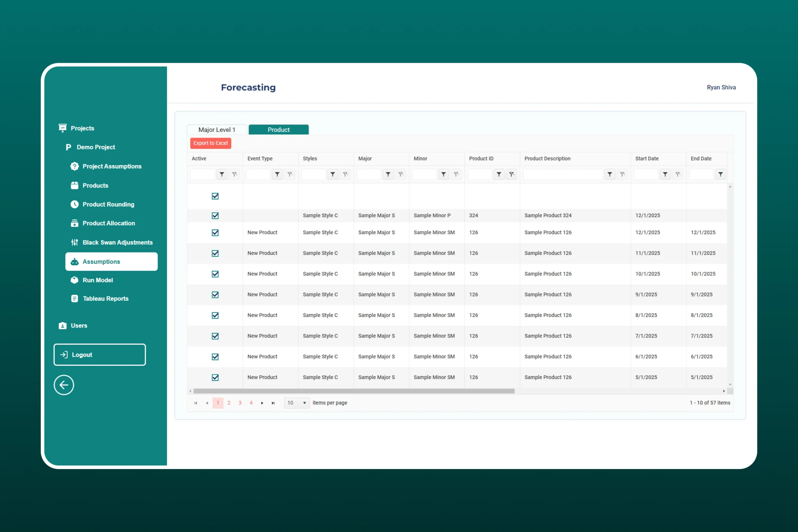The height and width of the screenshot is (532, 798).
Task: Expand the Demo Project tree item
Action: [x=96, y=147]
